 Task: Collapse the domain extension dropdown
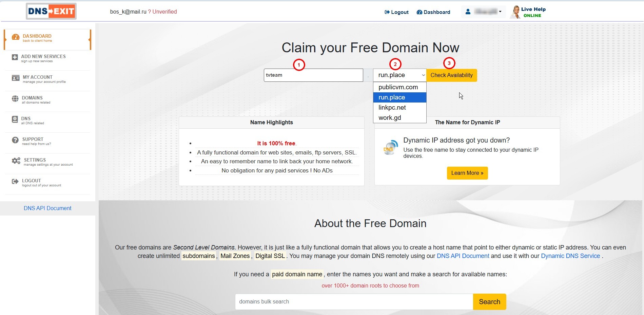[x=399, y=75]
